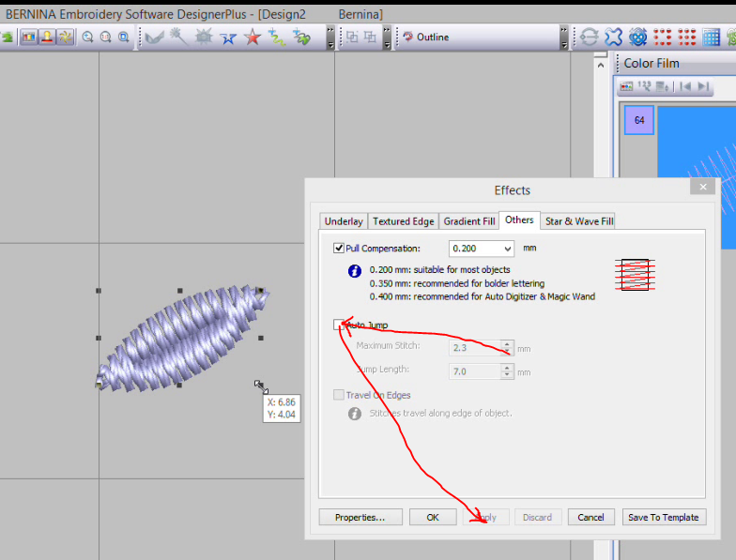Screen dimensions: 736x560
Task: Open the Outline stitch type dropdown
Action: coord(563,38)
